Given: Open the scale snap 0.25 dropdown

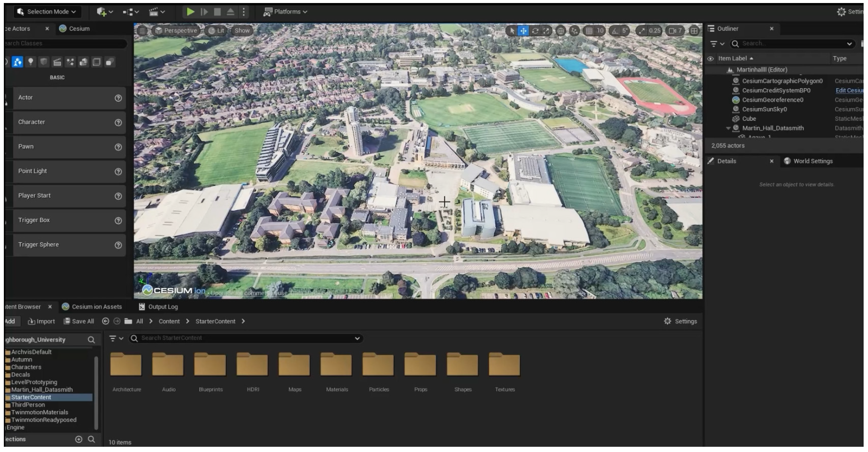Looking at the screenshot, I should click(654, 31).
